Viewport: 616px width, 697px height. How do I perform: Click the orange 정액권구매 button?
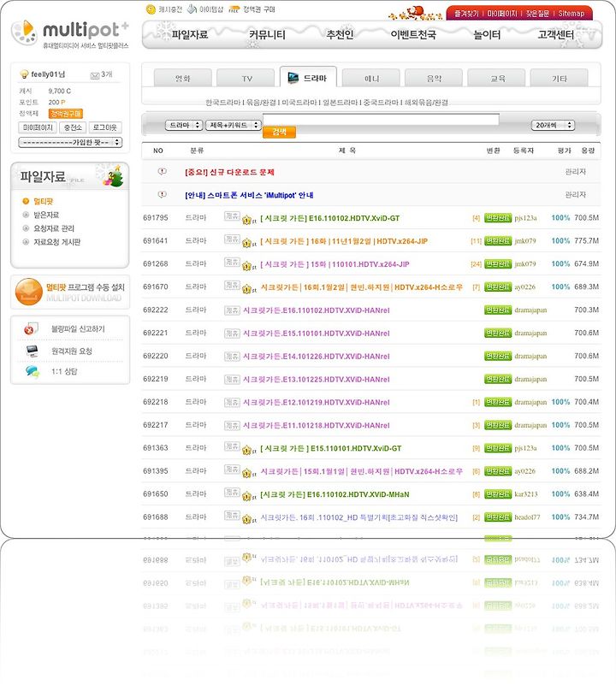tap(66, 114)
